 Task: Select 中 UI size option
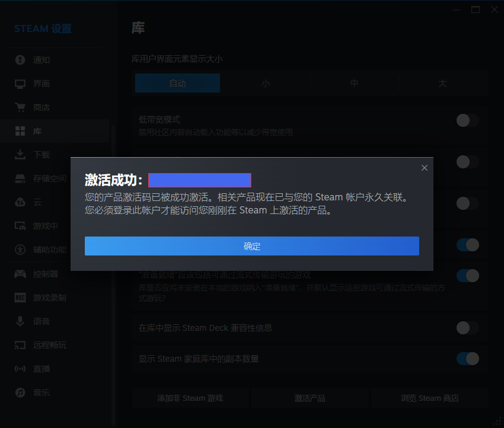click(354, 83)
